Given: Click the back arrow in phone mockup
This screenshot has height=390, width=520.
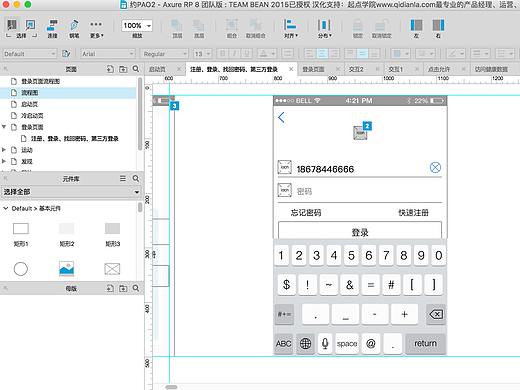Looking at the screenshot, I should point(281,117).
